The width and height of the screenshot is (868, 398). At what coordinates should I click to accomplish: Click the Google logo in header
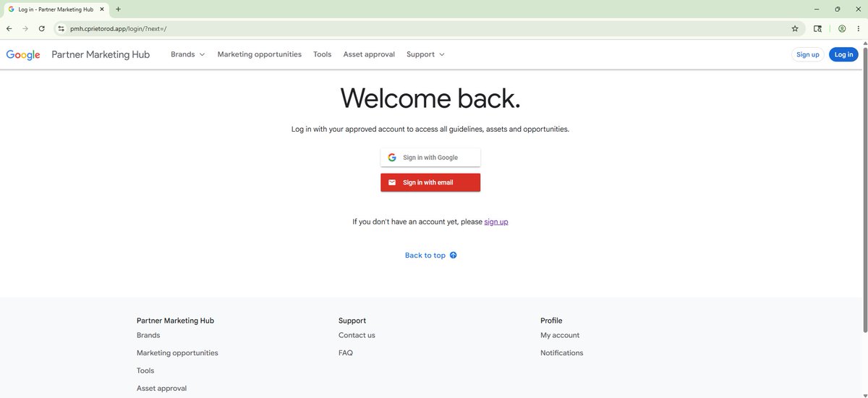tap(23, 55)
